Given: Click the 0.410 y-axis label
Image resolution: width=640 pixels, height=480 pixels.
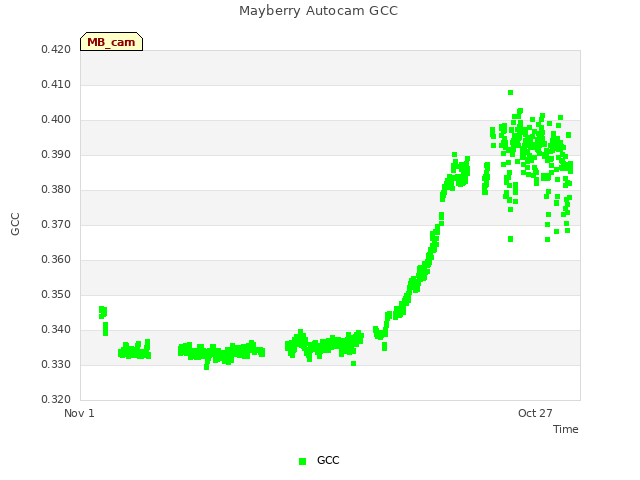Looking at the screenshot, I should point(56,84).
